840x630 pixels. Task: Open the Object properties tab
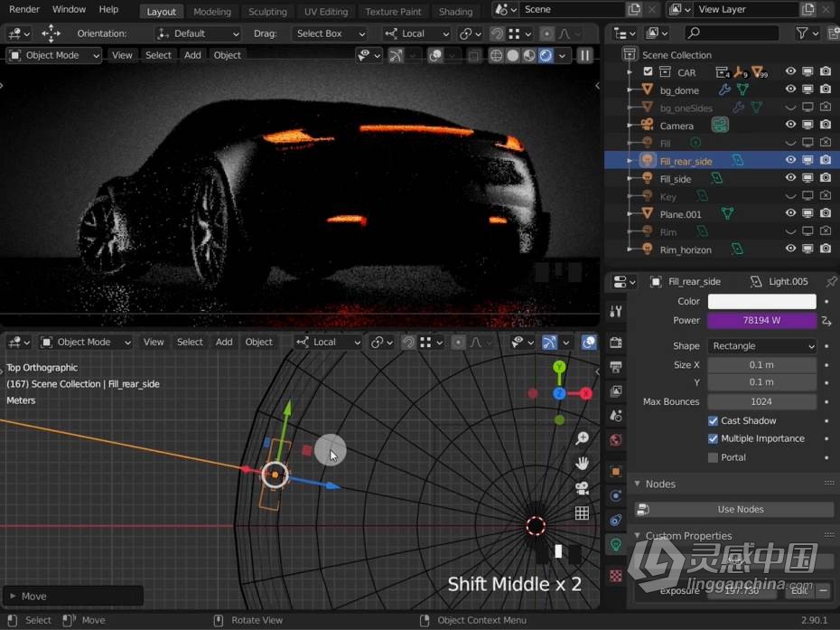615,471
